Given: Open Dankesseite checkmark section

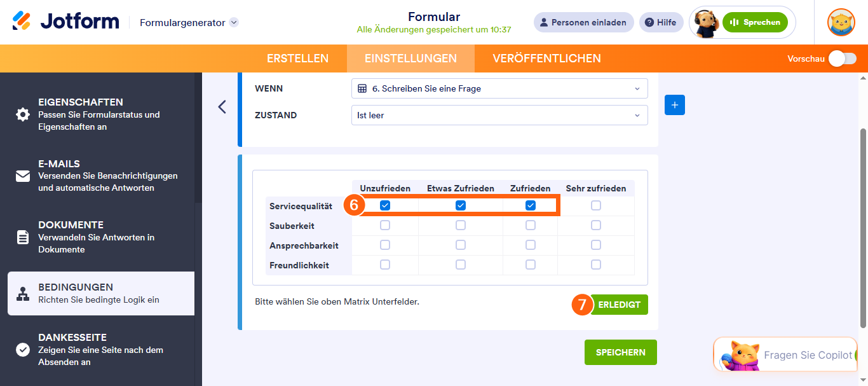Looking at the screenshot, I should [x=23, y=350].
